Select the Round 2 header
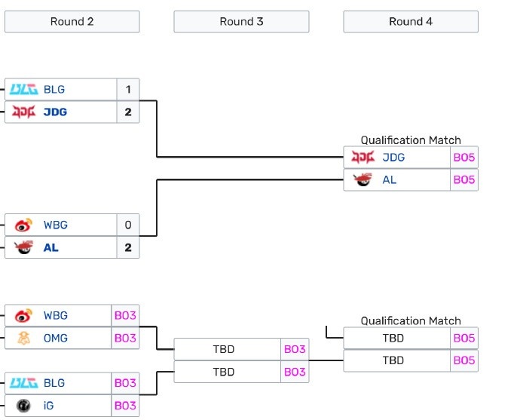The width and height of the screenshot is (520, 420). click(x=72, y=21)
